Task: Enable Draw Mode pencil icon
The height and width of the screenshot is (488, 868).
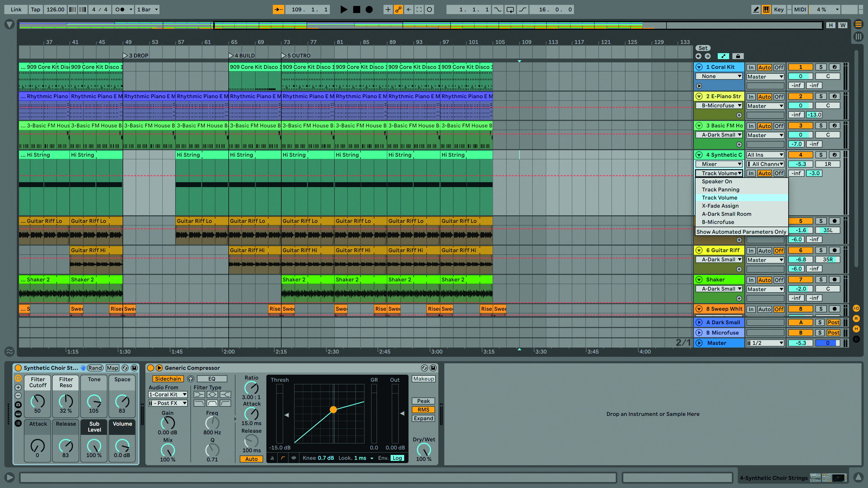Action: pyautogui.click(x=756, y=9)
